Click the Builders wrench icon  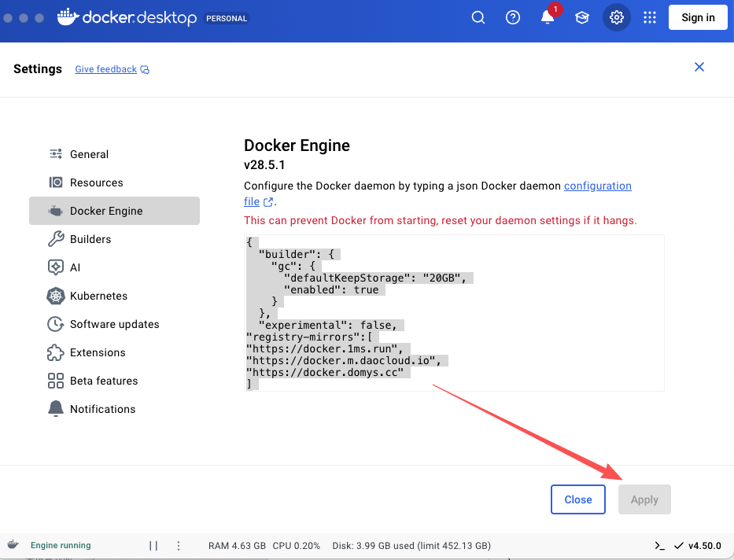(56, 239)
